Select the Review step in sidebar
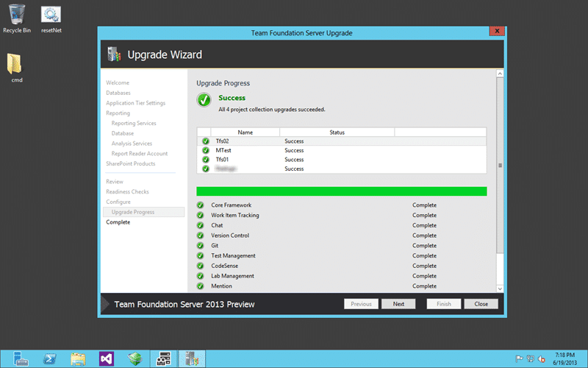This screenshot has height=368, width=588. [x=115, y=182]
